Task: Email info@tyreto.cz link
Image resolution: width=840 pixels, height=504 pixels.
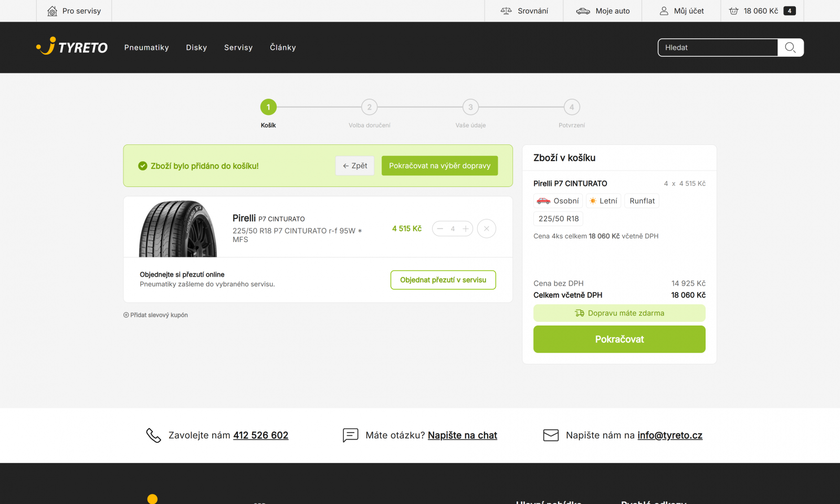Action: [670, 435]
